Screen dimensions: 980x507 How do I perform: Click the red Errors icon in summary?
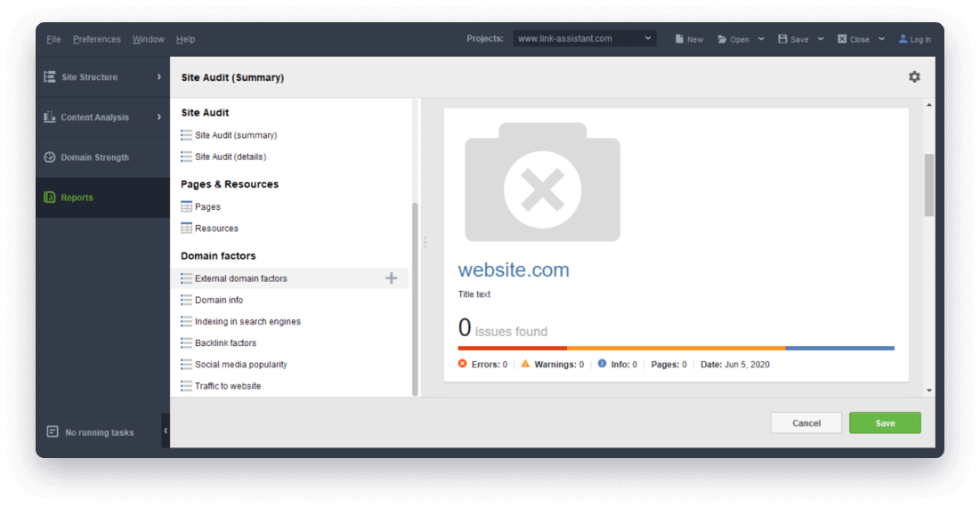[463, 364]
